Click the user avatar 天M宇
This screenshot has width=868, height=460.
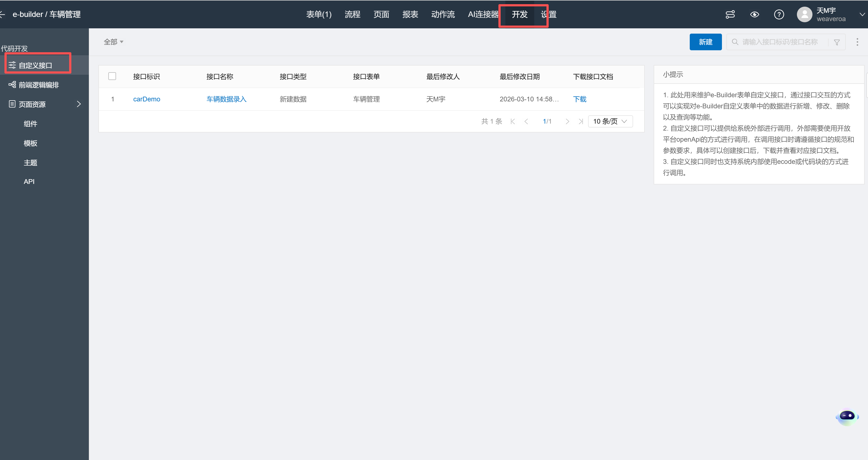pos(804,14)
